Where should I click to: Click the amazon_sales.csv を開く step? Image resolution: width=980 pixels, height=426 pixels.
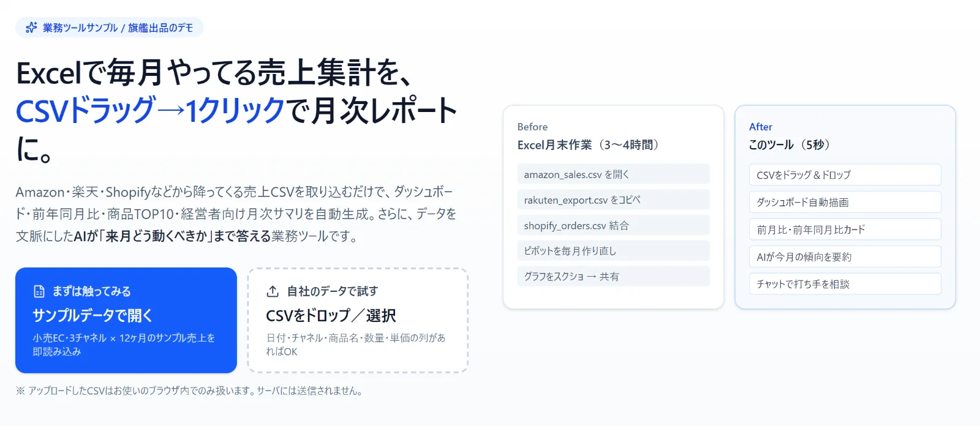[x=613, y=174]
